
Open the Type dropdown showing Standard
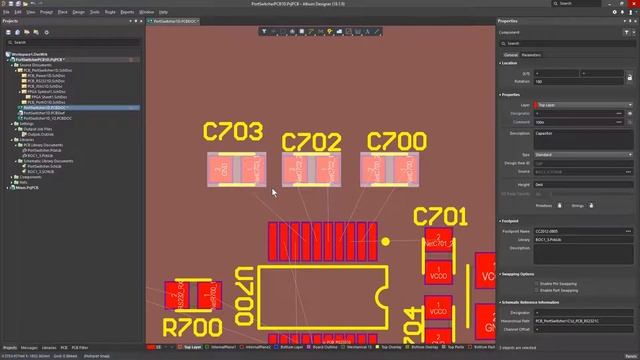point(583,155)
